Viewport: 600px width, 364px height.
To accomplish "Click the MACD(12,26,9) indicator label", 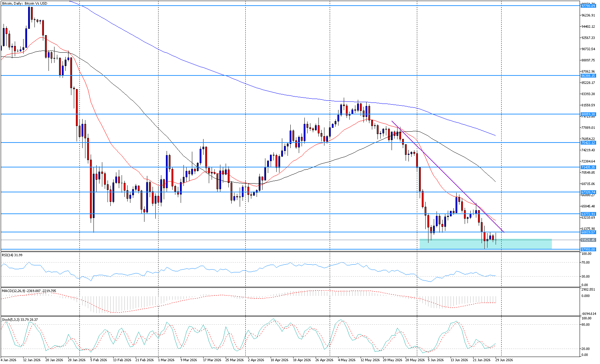I will (x=29, y=291).
